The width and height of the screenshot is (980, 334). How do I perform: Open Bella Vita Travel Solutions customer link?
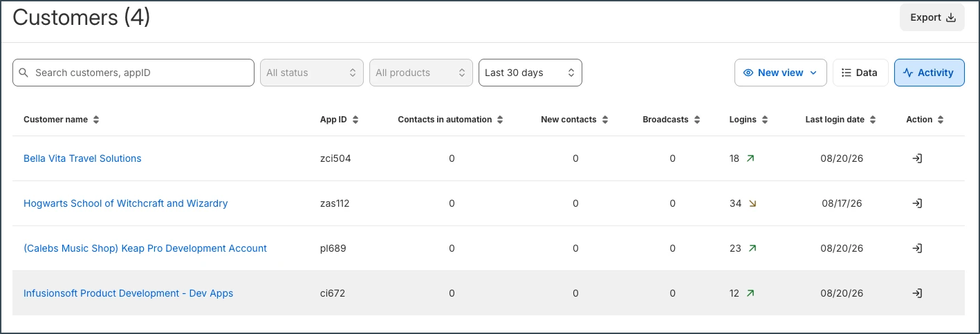pos(82,158)
